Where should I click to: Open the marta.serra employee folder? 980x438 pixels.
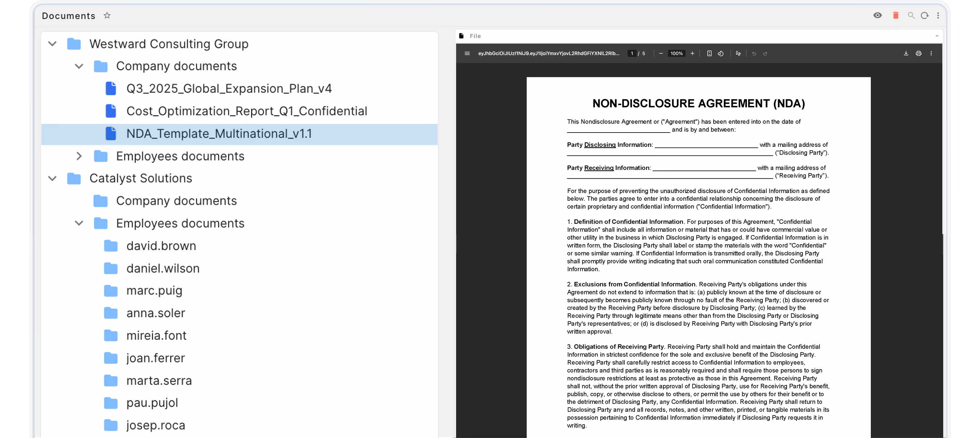159,380
